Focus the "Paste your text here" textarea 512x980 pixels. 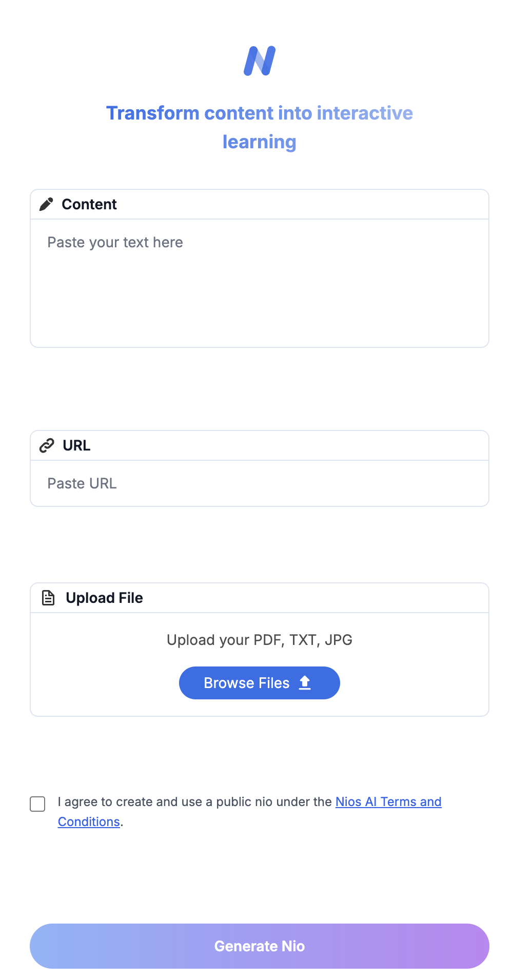click(x=260, y=283)
